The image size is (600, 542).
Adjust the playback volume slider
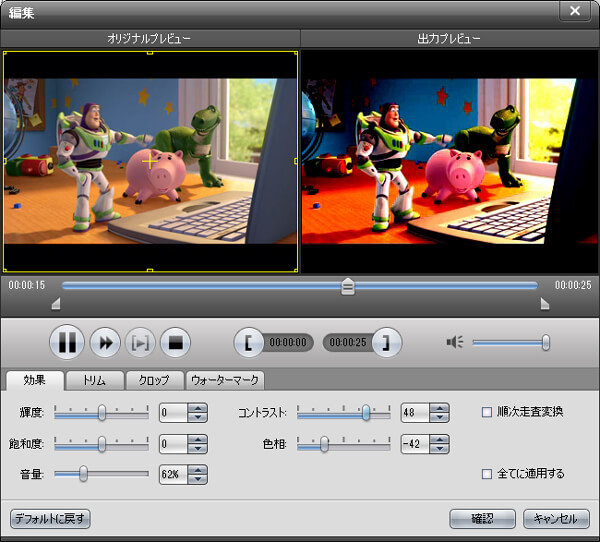coord(511,343)
